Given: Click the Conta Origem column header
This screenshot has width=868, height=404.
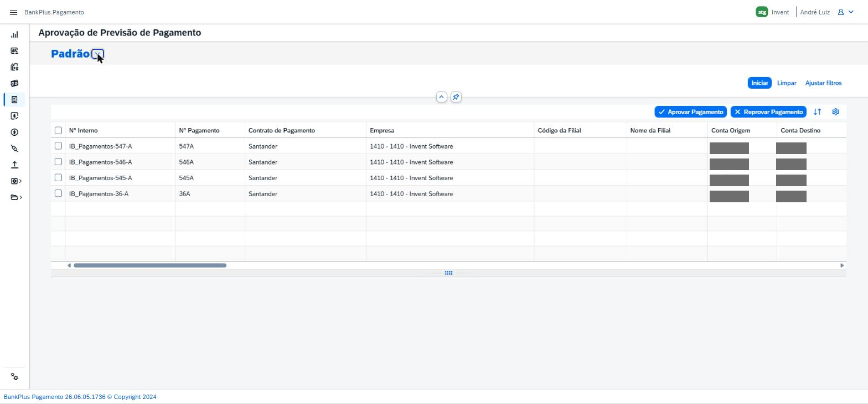Looking at the screenshot, I should coord(742,130).
